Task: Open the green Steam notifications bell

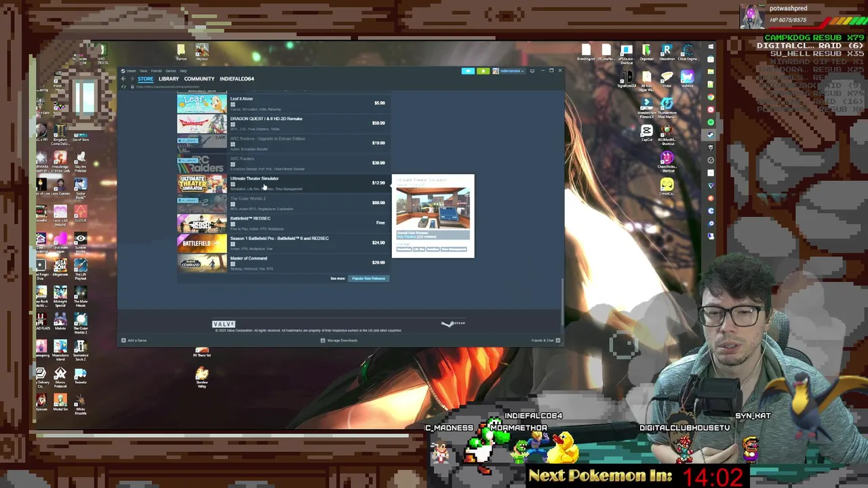Action: click(x=483, y=70)
